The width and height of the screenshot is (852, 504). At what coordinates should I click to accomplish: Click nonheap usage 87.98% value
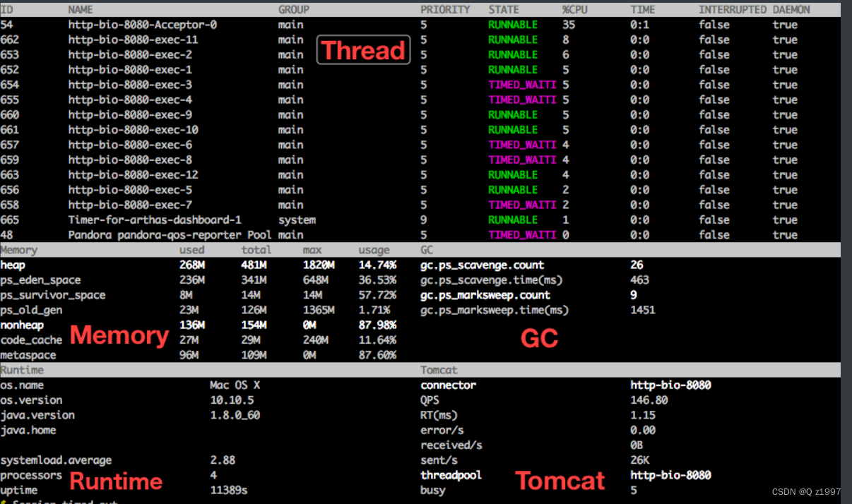point(377,325)
